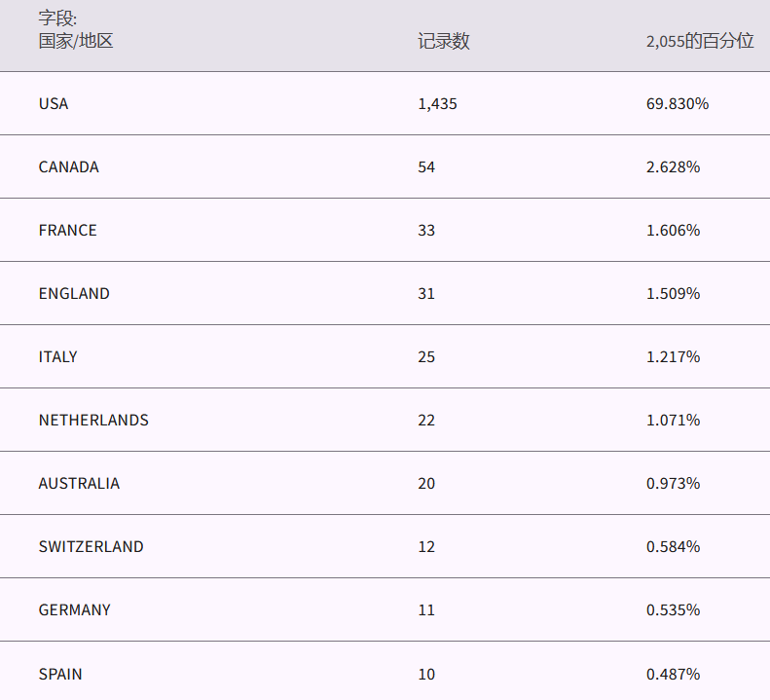Click the GERMANY country name
This screenshot has height=700, width=770.
(74, 609)
